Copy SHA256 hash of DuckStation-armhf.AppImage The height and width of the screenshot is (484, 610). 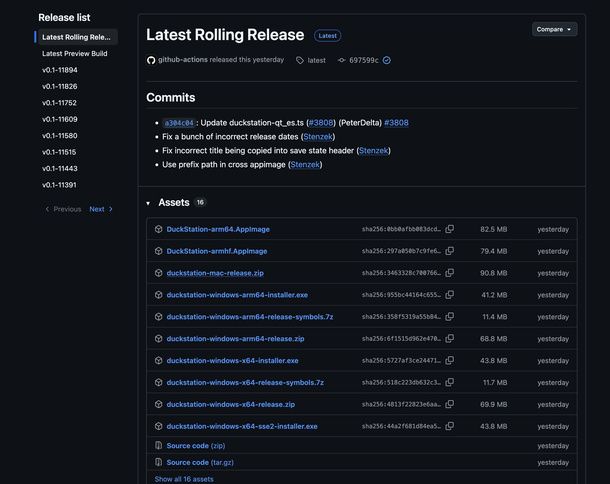coord(449,251)
